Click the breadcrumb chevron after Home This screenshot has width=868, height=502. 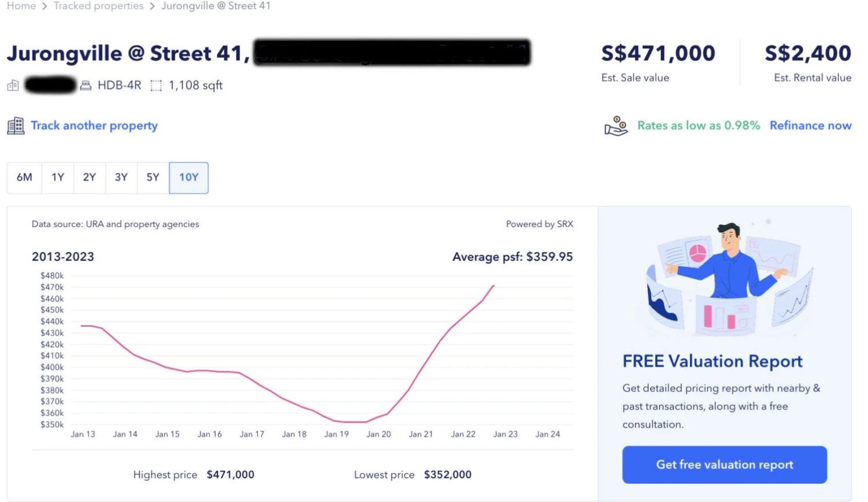coord(45,6)
